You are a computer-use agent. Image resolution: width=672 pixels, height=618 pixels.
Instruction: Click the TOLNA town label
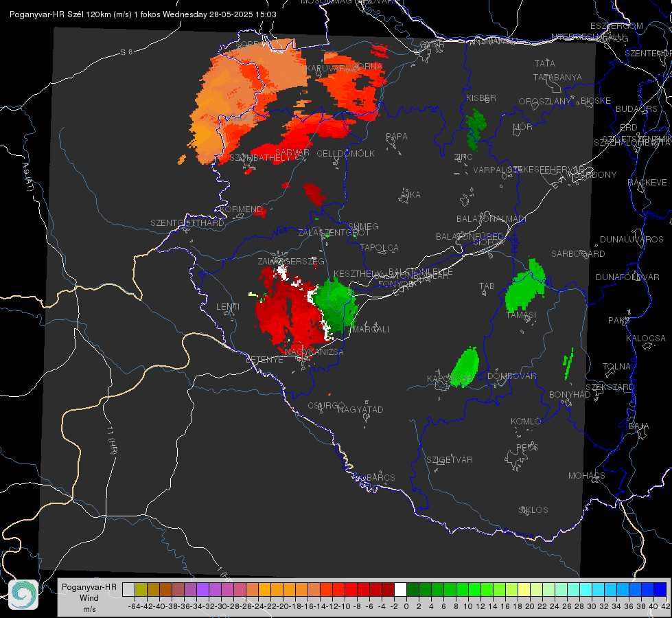[x=616, y=367]
